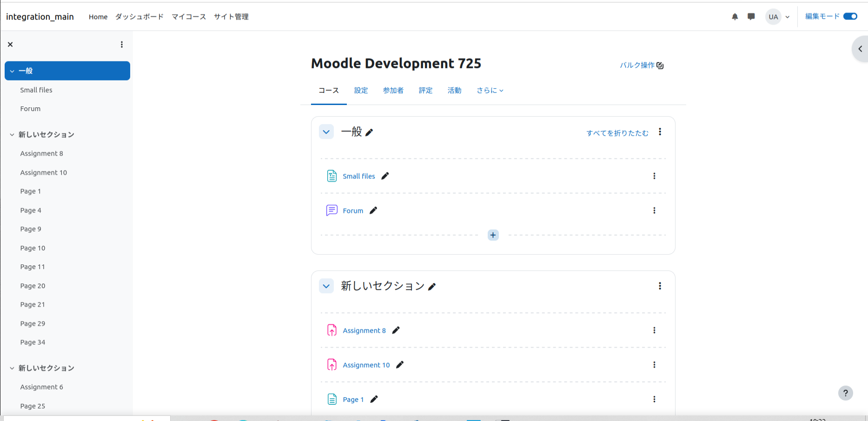
Task: Add an activity with the plus button
Action: coord(493,235)
